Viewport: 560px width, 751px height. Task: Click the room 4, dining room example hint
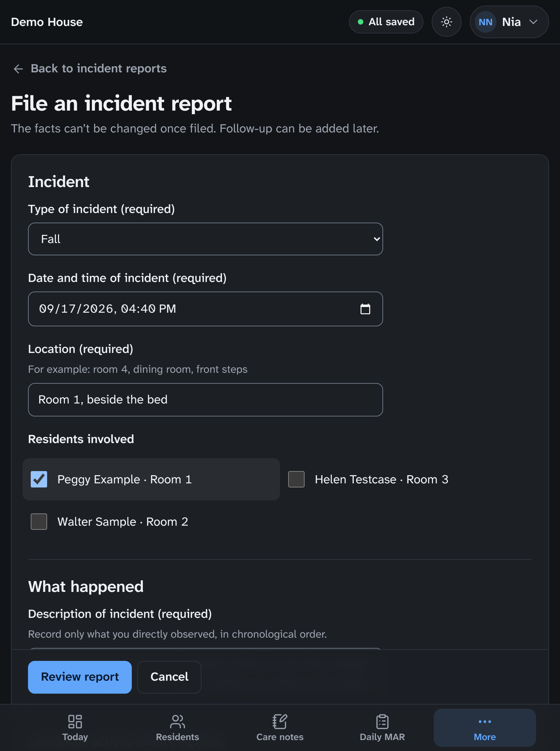click(x=138, y=369)
